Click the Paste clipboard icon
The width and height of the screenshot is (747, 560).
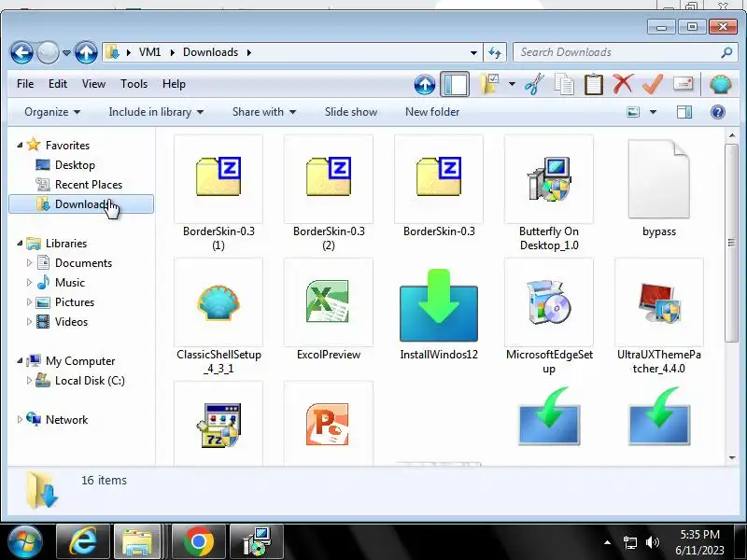pos(594,84)
